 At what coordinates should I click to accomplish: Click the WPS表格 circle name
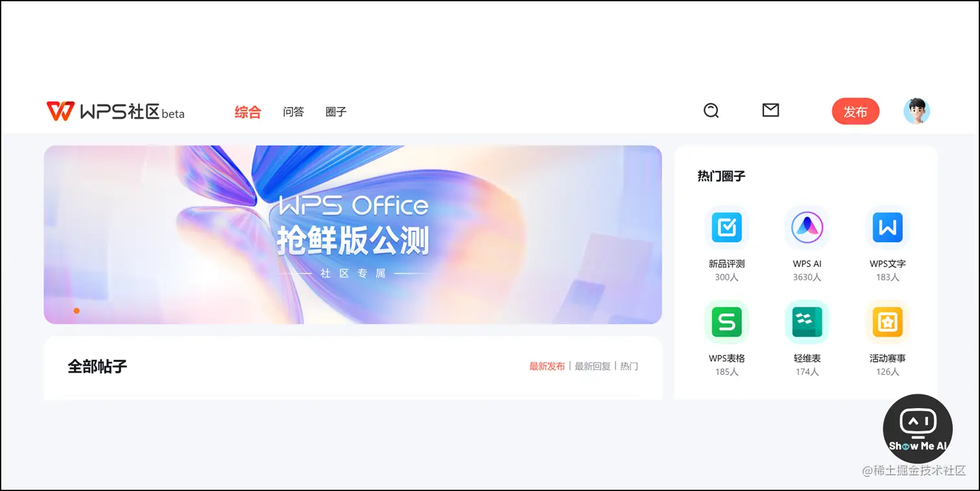tap(727, 358)
